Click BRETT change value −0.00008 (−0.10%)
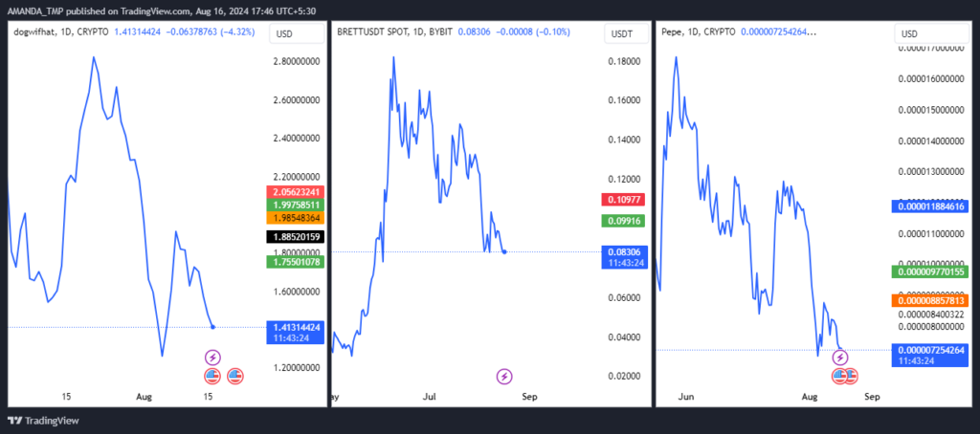The image size is (980, 434). (x=531, y=31)
